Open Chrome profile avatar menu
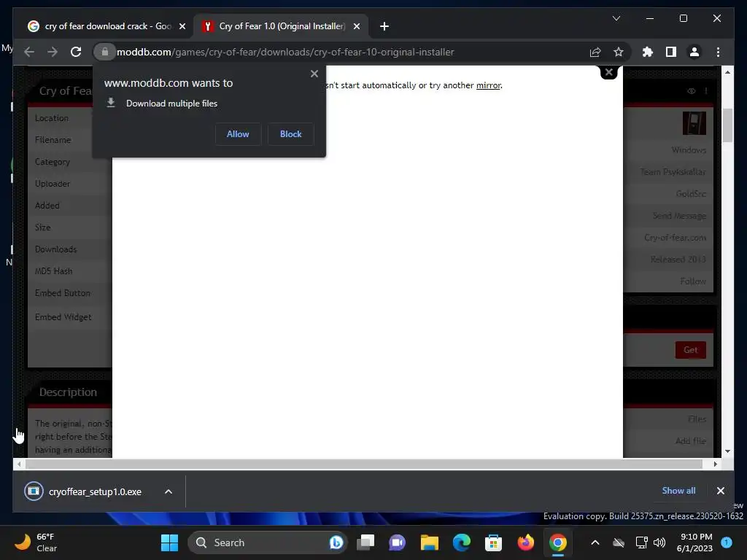 [x=694, y=52]
